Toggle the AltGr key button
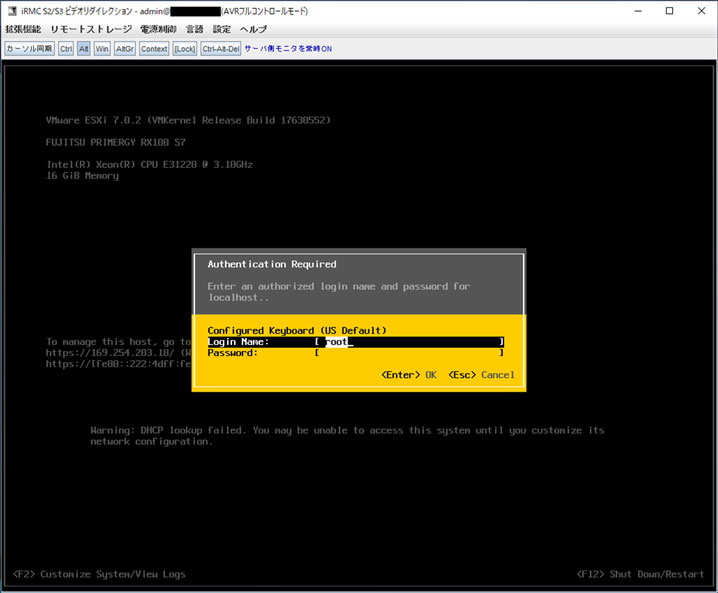This screenshot has height=593, width=718. click(125, 49)
